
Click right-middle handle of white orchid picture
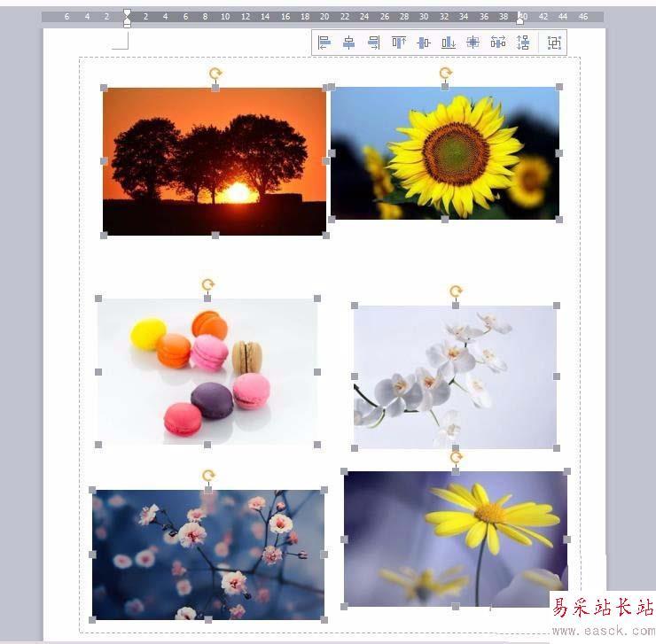click(x=557, y=376)
